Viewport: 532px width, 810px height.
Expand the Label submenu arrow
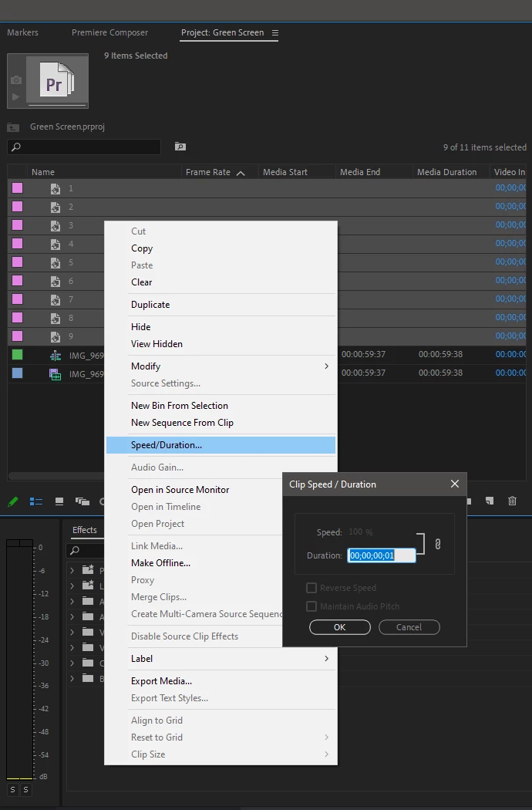[x=326, y=658]
